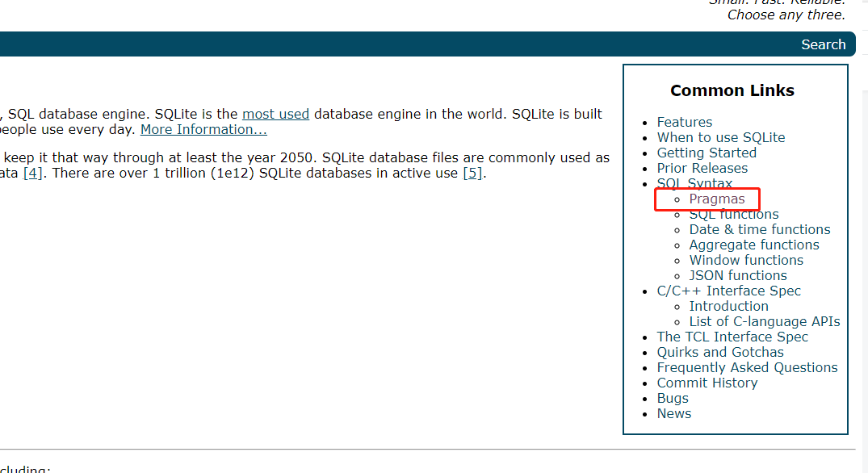Open Window functions link

click(x=745, y=260)
